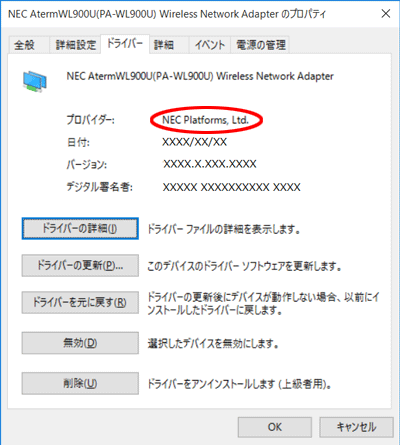
Task: Click the network adapter device icon
Action: 35,81
